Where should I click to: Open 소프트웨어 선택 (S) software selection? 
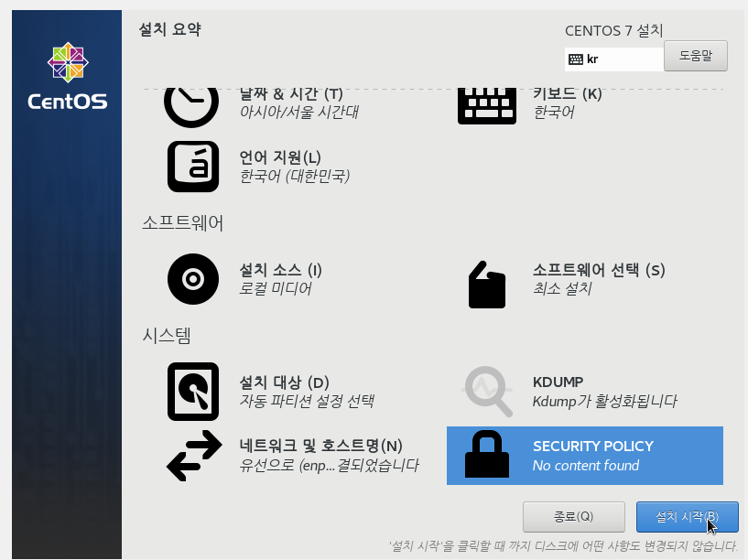click(599, 270)
